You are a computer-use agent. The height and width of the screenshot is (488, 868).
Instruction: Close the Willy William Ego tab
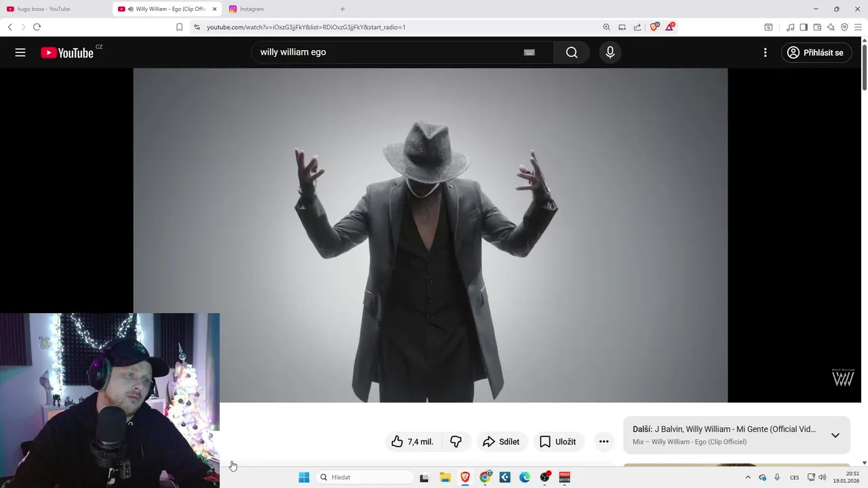[214, 9]
